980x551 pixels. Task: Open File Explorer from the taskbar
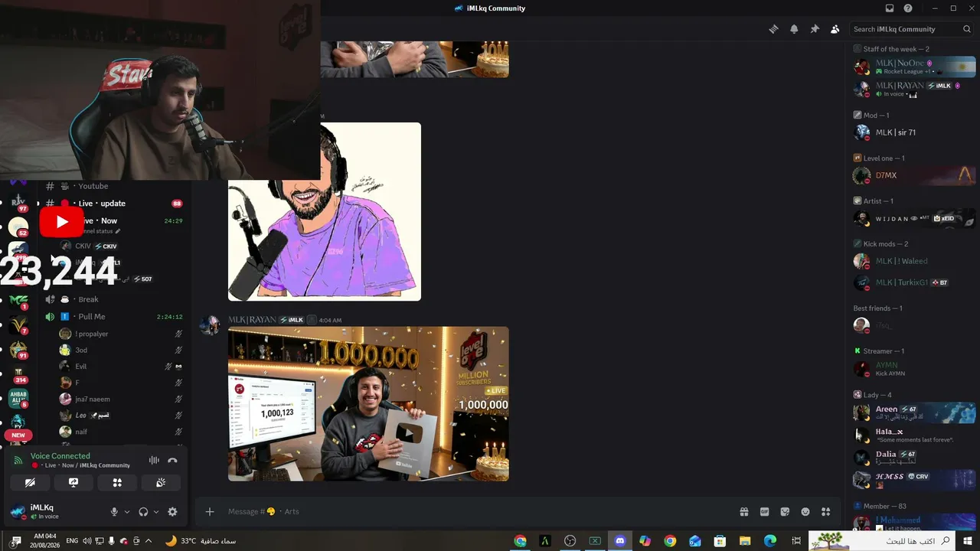tap(745, 541)
